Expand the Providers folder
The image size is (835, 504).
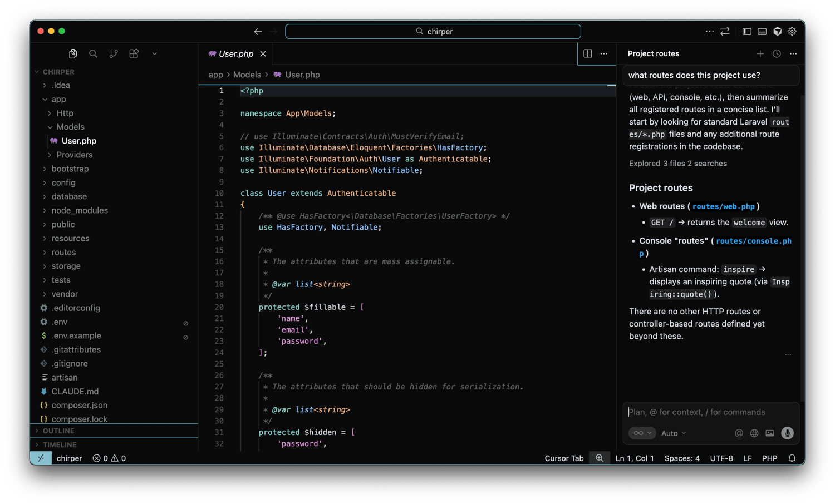tap(114, 155)
